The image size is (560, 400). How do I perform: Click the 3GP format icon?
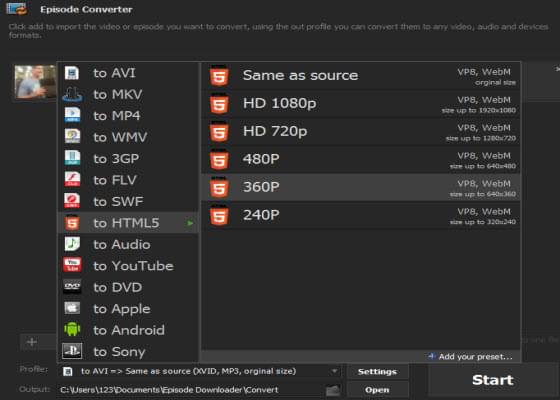point(72,158)
